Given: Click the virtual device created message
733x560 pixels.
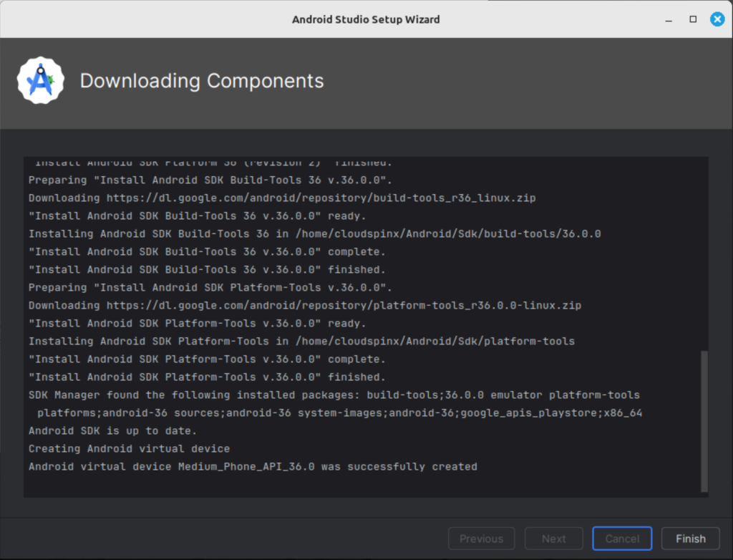Looking at the screenshot, I should [x=253, y=466].
